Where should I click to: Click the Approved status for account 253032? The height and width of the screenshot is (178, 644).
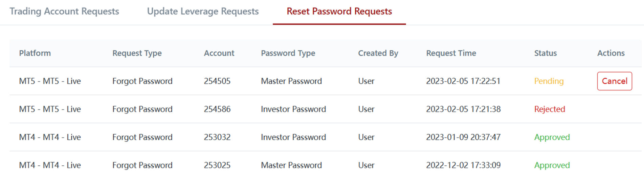point(552,137)
